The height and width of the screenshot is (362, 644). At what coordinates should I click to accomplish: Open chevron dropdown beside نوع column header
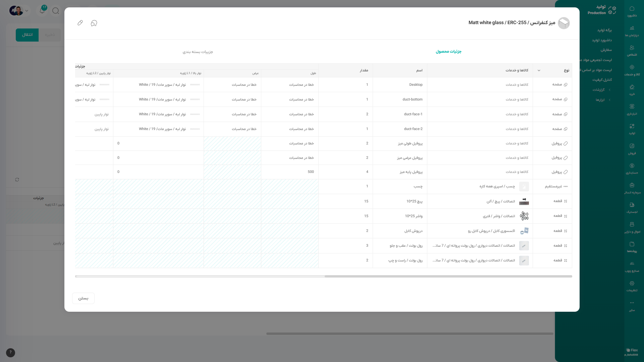[x=539, y=70]
